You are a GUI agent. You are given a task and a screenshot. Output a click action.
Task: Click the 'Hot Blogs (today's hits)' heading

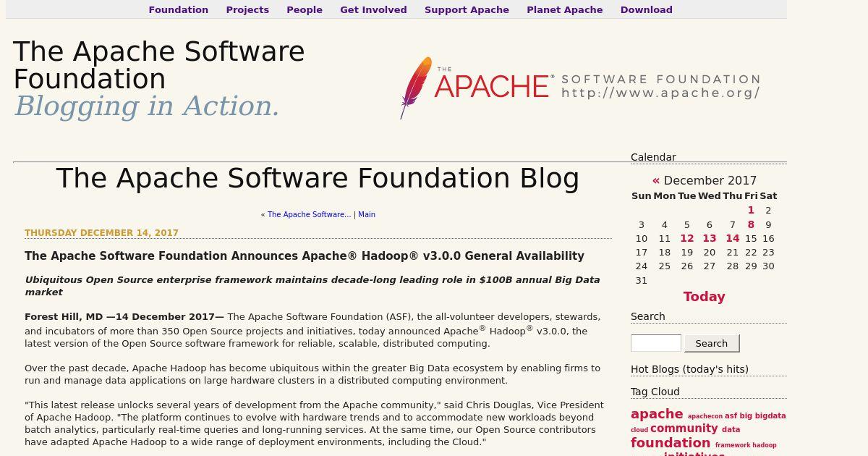coord(689,369)
